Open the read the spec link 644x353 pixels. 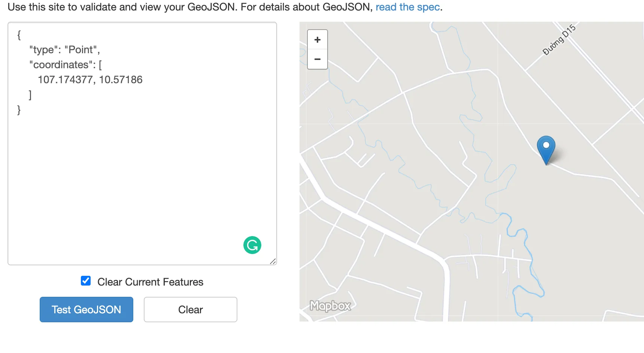tap(408, 7)
